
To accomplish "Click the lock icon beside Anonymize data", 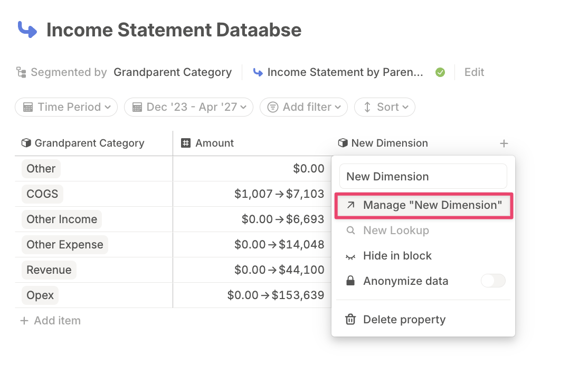I will [x=350, y=281].
